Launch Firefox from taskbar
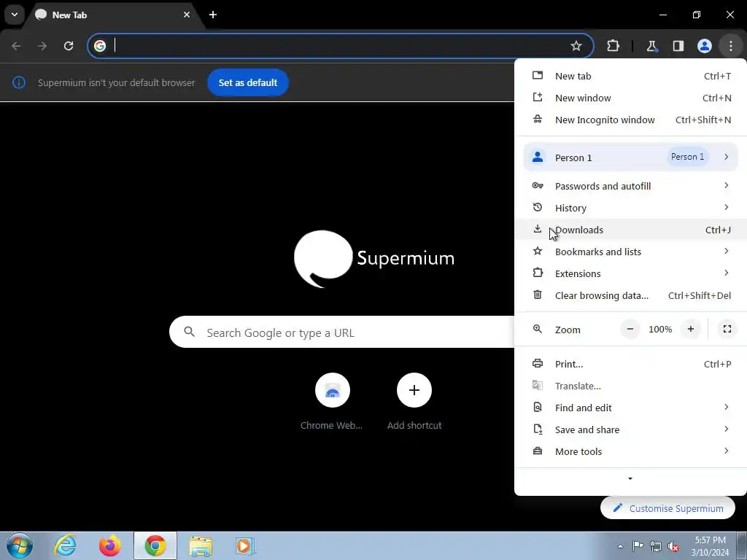This screenshot has width=747, height=560. [x=110, y=545]
